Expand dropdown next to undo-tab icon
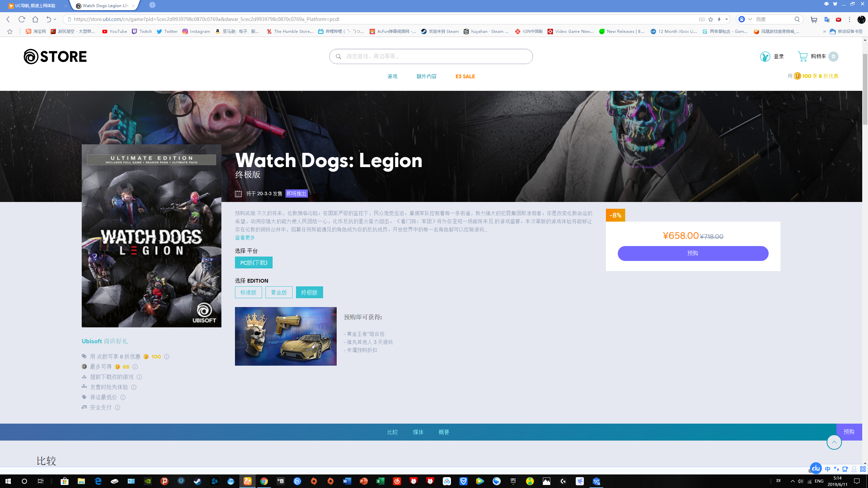 55,19
